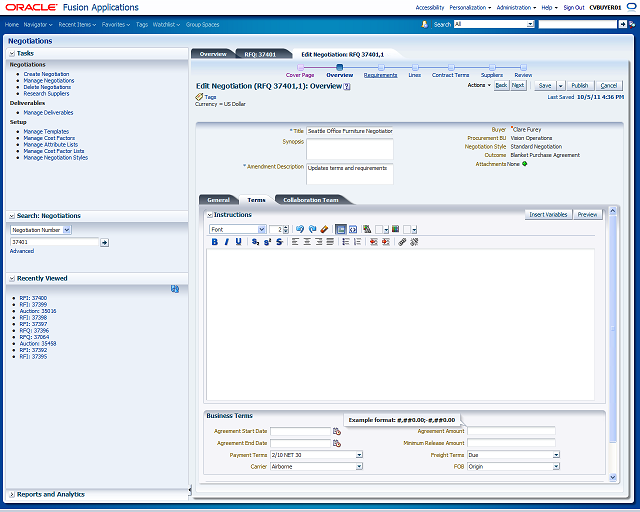Viewport: 640px width, 512px height.
Task: Open the RFQ: 37401 tab
Action: pyautogui.click(x=260, y=54)
